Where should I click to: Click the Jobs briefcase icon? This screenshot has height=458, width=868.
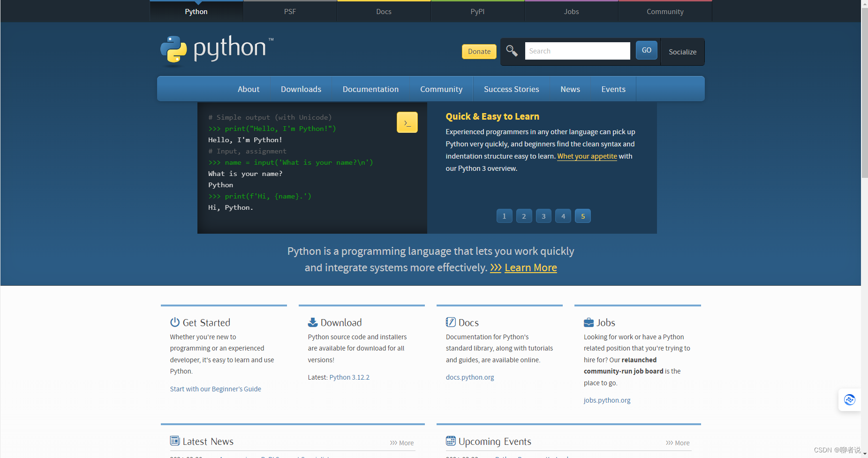coord(589,322)
